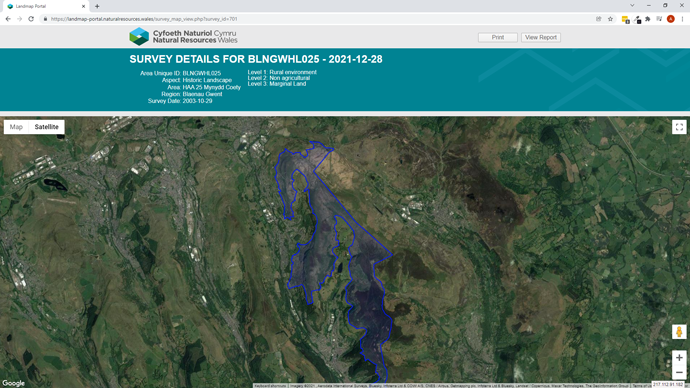
Task: Zoom in with the plus button
Action: pos(679,358)
